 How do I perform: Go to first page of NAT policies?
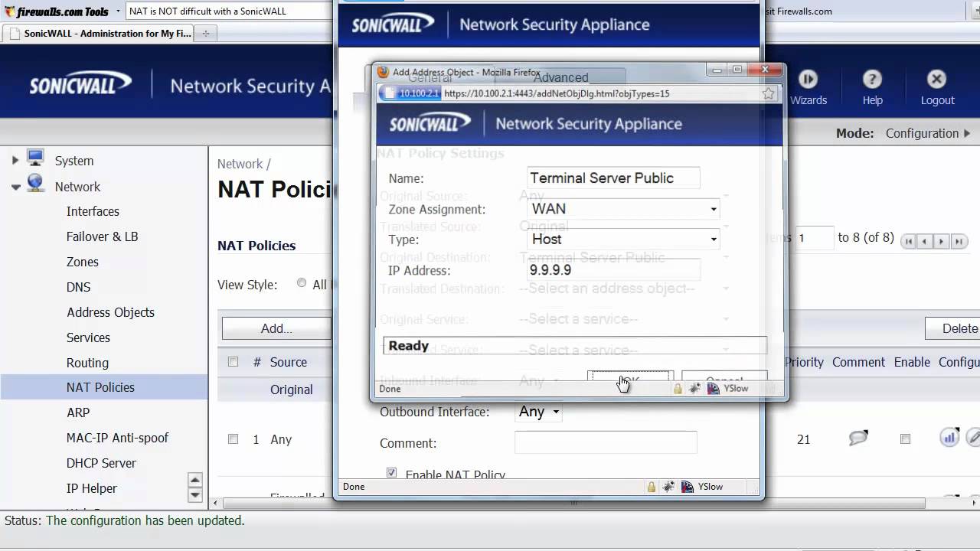pos(908,242)
